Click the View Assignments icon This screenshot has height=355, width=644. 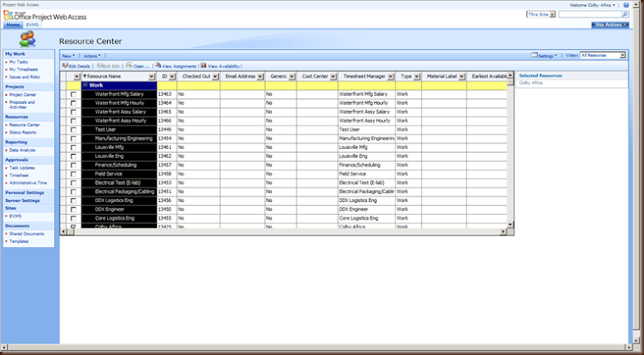point(158,65)
